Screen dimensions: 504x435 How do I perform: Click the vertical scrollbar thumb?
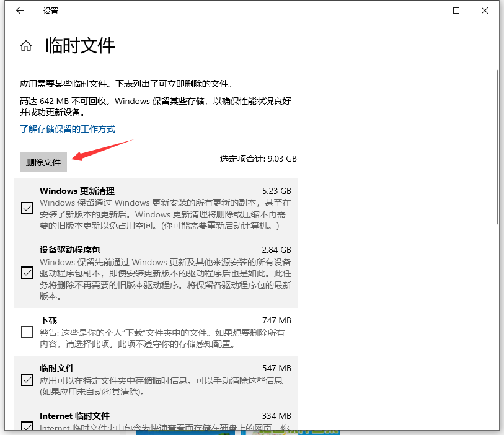(x=497, y=147)
